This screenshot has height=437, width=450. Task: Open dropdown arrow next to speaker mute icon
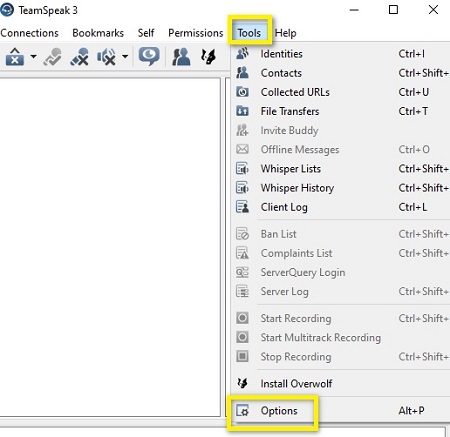point(125,56)
